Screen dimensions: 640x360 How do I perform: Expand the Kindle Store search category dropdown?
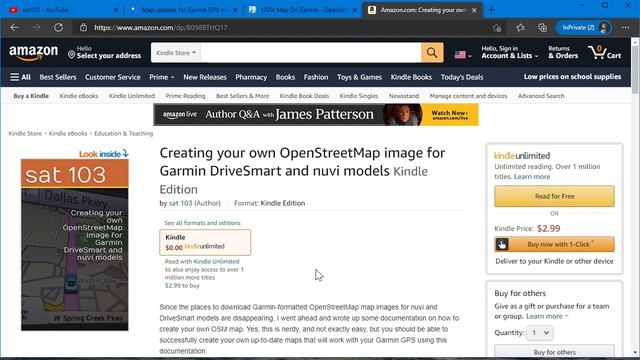176,53
